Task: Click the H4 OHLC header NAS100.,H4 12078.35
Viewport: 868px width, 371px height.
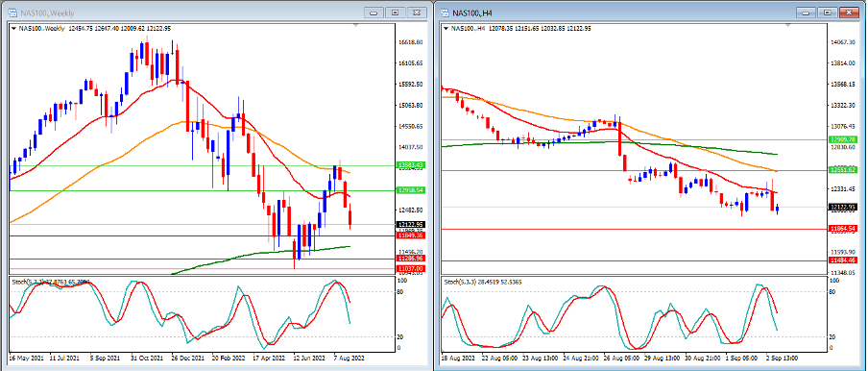Action: point(521,28)
